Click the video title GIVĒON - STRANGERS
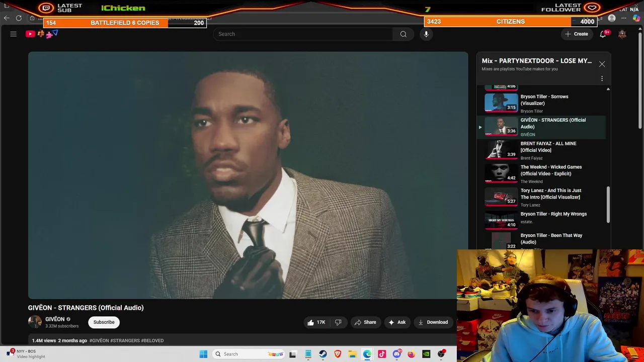 (86, 308)
